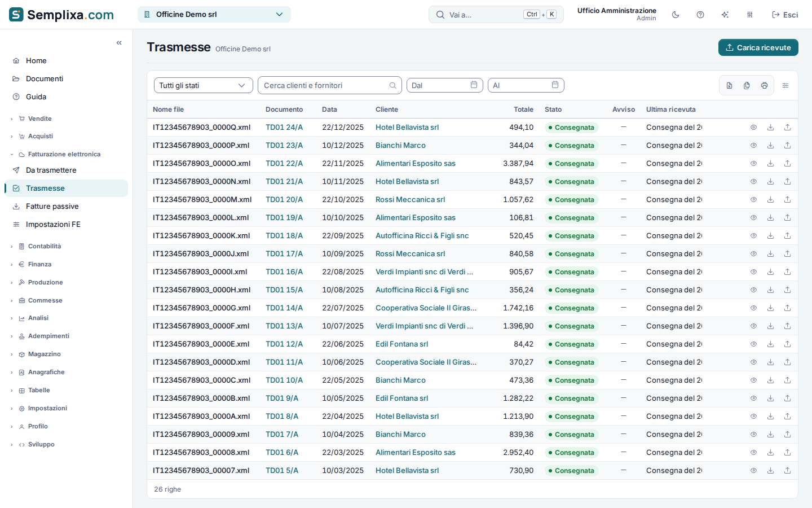
Task: Open client link Rossi Meccanica srl for TD01 20/A
Action: (x=411, y=200)
